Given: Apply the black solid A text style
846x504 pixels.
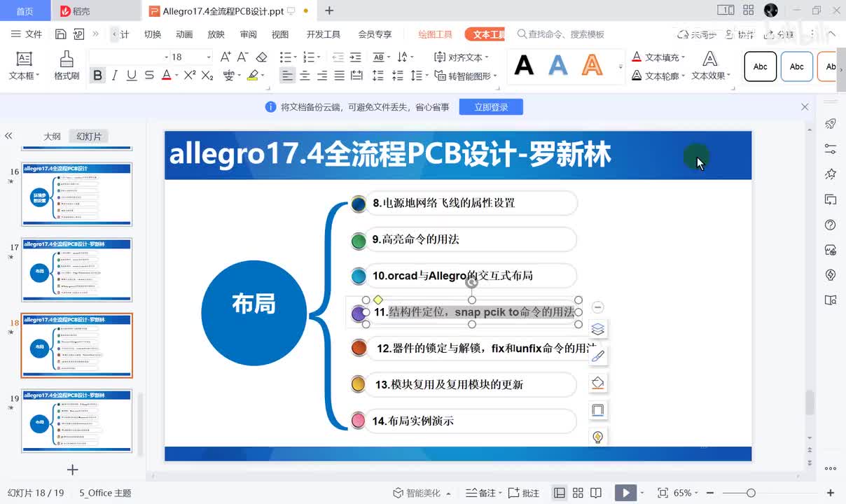Looking at the screenshot, I should 524,66.
